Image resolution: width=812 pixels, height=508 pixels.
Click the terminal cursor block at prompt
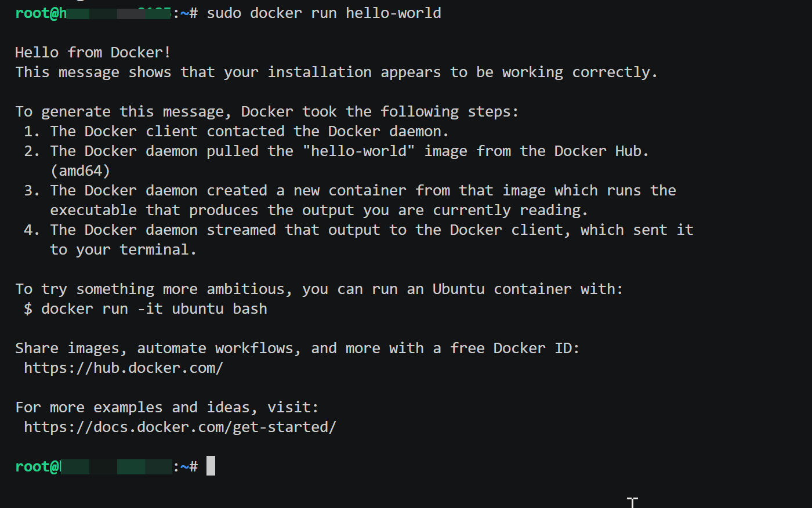[211, 466]
